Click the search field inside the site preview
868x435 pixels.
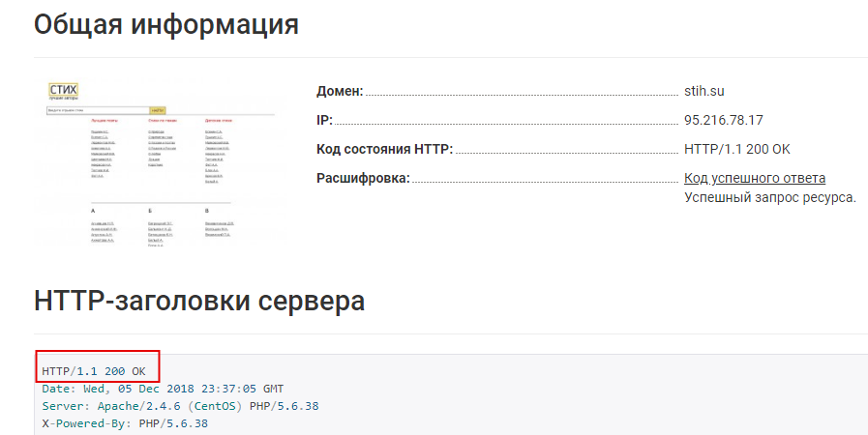[97, 110]
